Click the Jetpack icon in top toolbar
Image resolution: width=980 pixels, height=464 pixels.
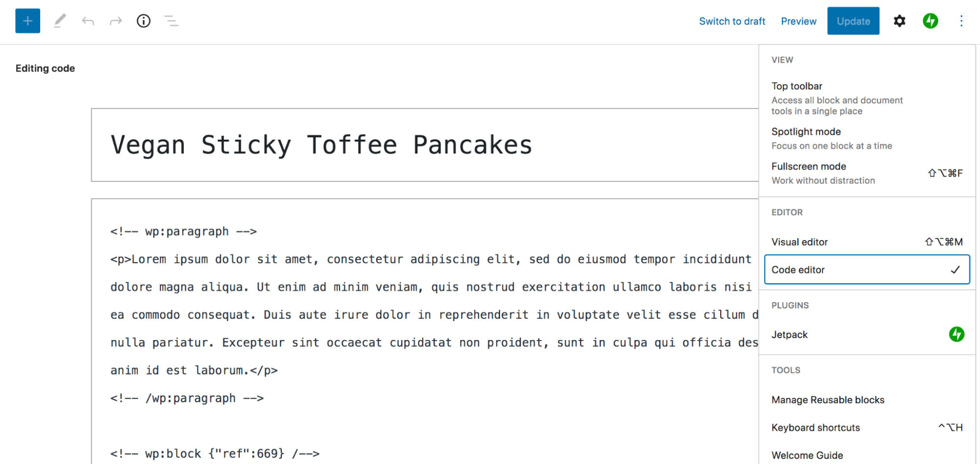click(x=930, y=21)
